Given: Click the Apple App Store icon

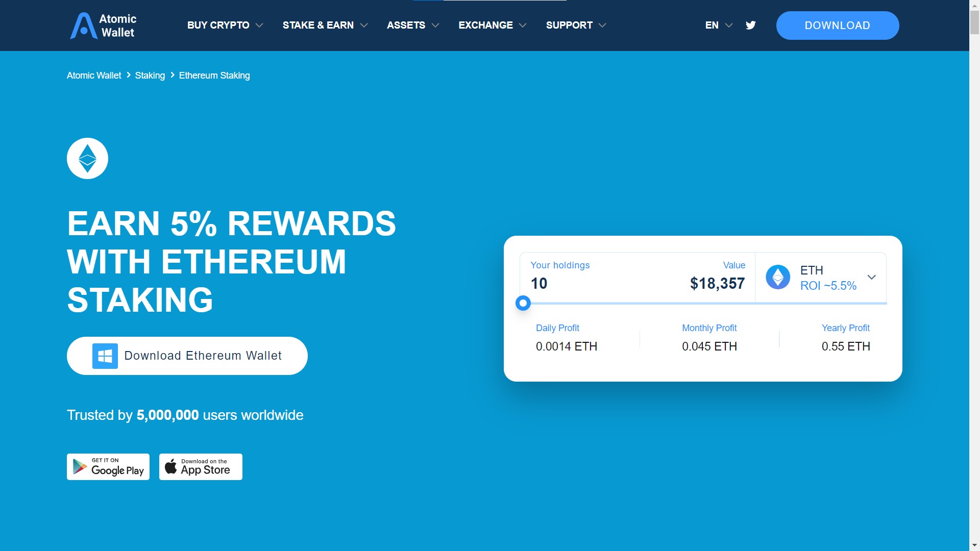Looking at the screenshot, I should click(200, 467).
